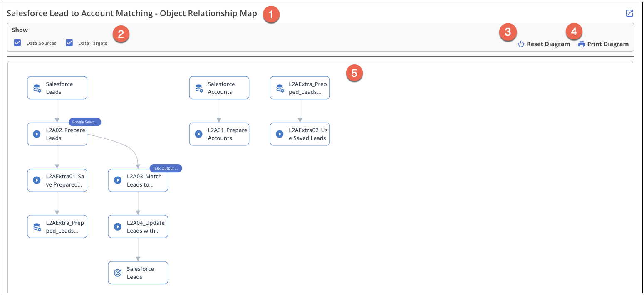The height and width of the screenshot is (295, 644).
Task: Select the data source icon on Salesforce Leads node
Action: pos(37,88)
